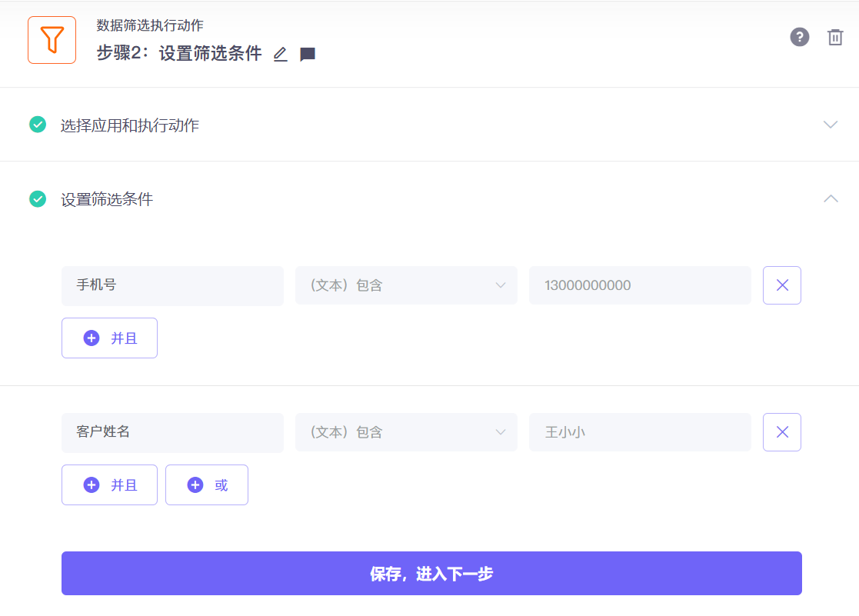Click green check next to 选择应用和执行动作
Screen dimensions: 859x616
(38, 125)
